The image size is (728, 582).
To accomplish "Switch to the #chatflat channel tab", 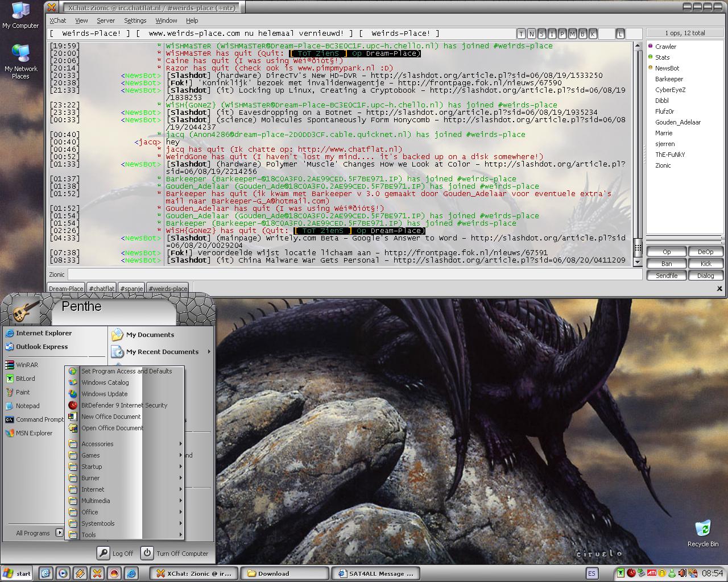I will pos(102,289).
